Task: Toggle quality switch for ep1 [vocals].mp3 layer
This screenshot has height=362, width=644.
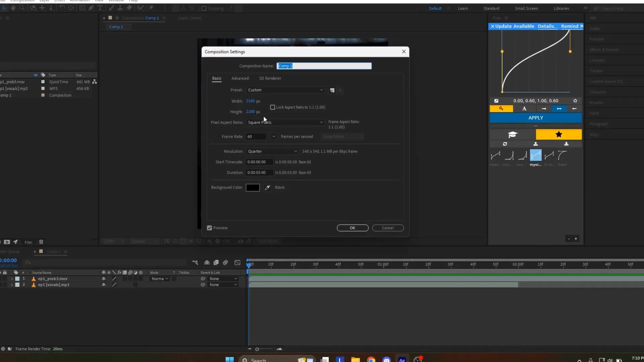Action: tap(114, 285)
